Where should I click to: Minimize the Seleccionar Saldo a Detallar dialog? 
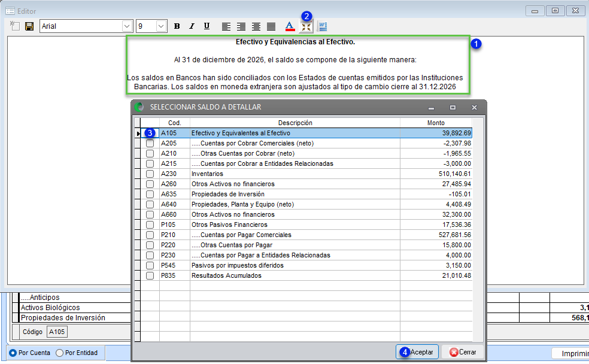coord(431,107)
